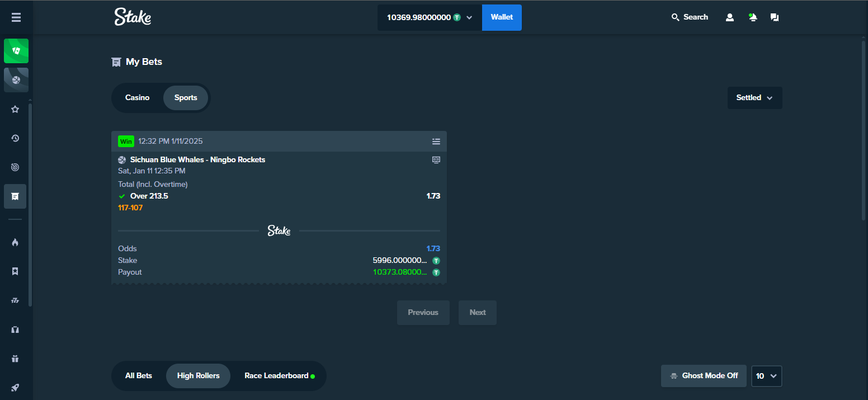The height and width of the screenshot is (400, 868).
Task: Open the Settled filter dropdown
Action: coord(754,98)
